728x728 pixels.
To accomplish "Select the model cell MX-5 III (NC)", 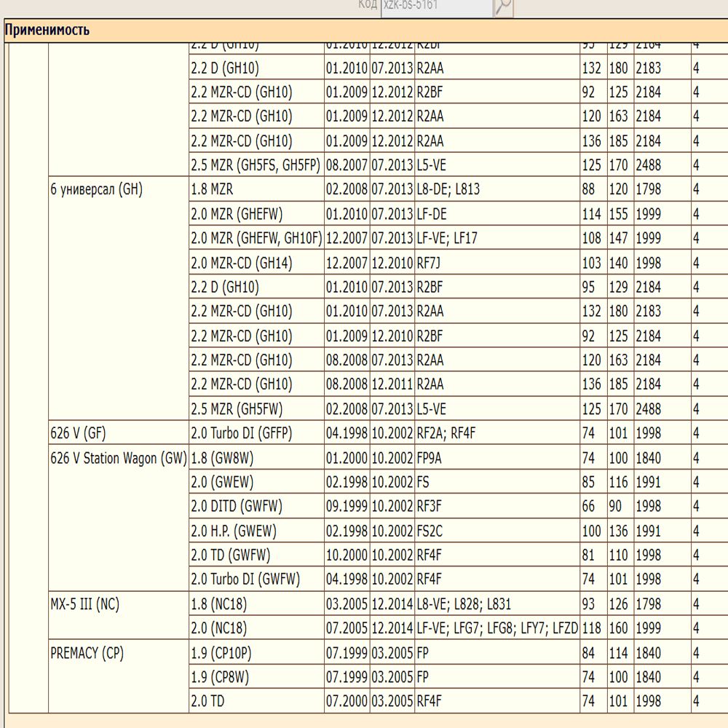I will tap(119, 616).
